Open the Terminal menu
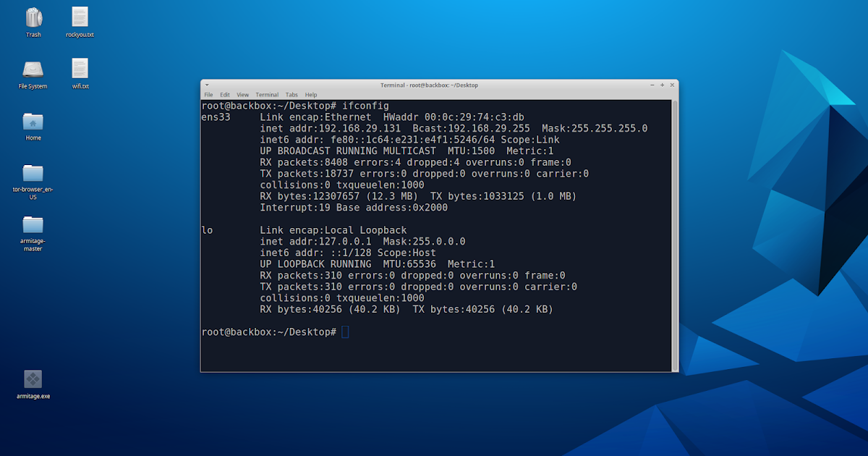 (x=267, y=94)
